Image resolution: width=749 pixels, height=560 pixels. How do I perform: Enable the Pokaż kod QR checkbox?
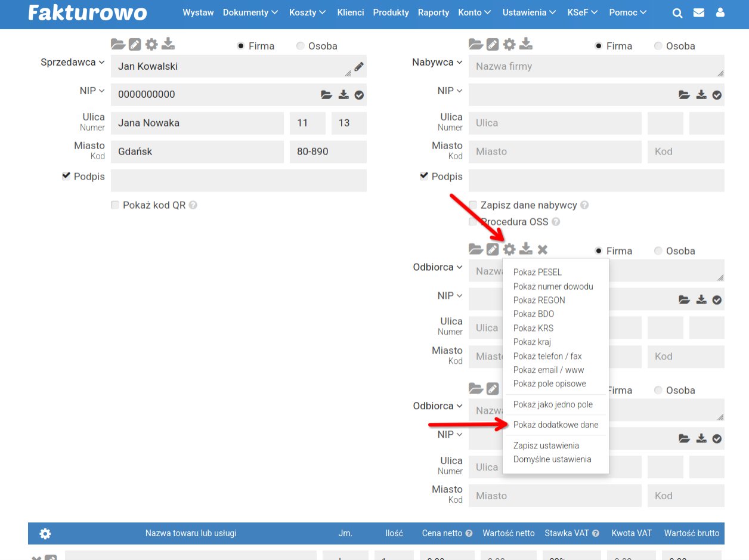pos(115,205)
